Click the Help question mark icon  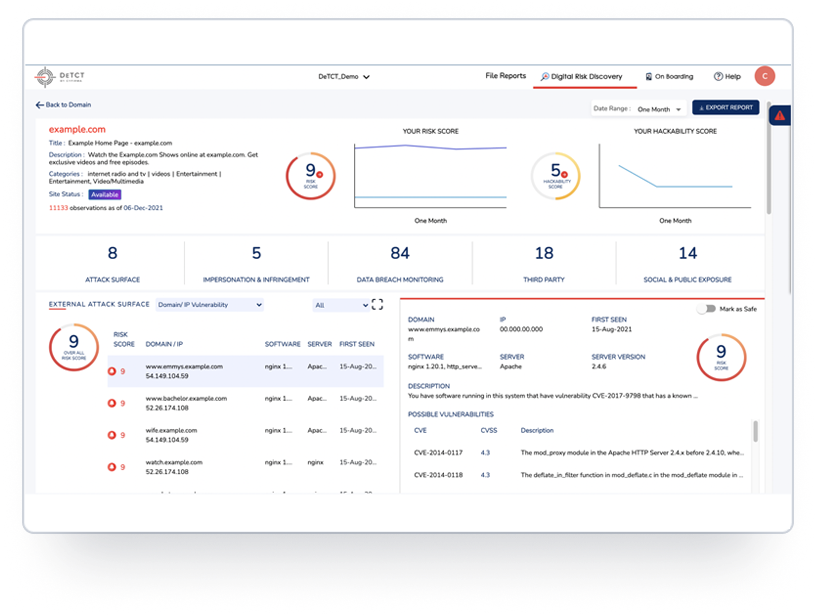(x=718, y=76)
